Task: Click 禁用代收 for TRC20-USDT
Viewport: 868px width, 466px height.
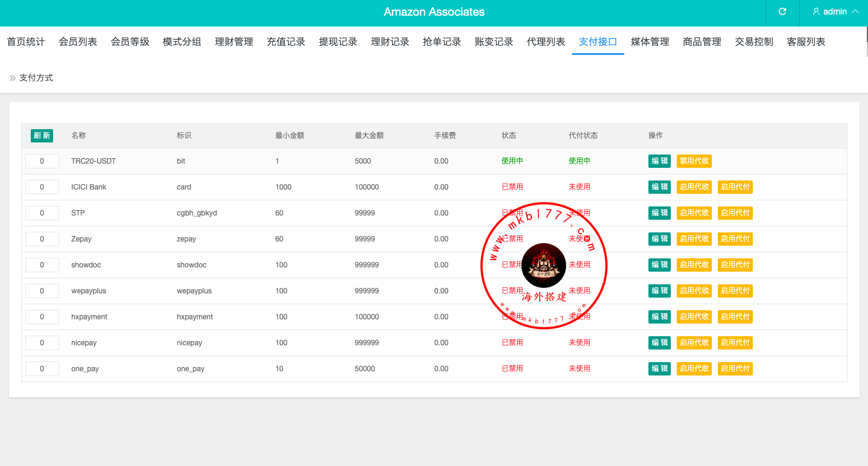Action: [694, 161]
